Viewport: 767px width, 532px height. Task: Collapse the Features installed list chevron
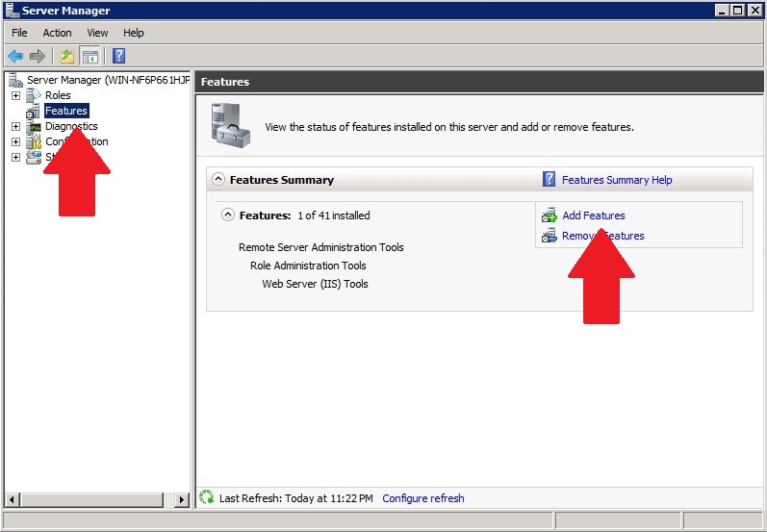pyautogui.click(x=228, y=215)
